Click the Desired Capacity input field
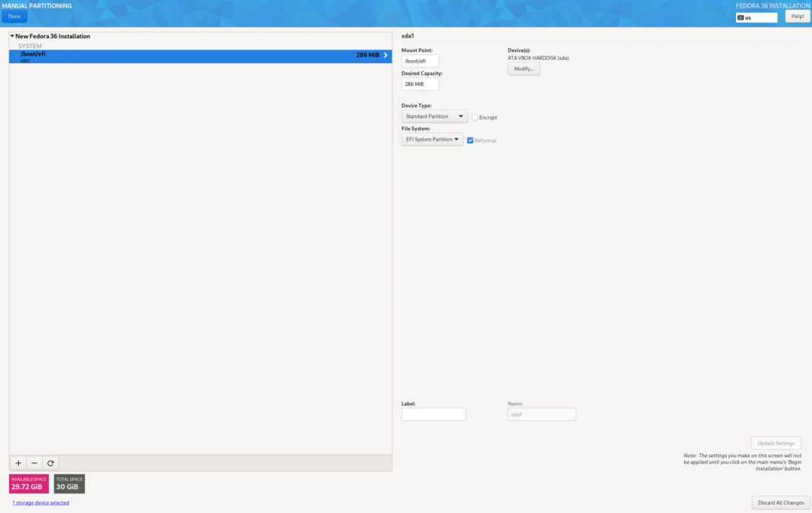The height and width of the screenshot is (513, 812). point(420,84)
